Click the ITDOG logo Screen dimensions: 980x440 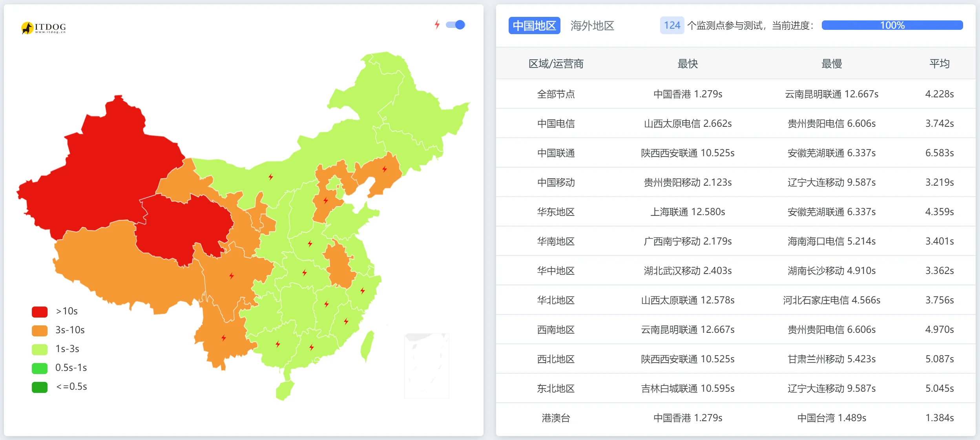43,27
